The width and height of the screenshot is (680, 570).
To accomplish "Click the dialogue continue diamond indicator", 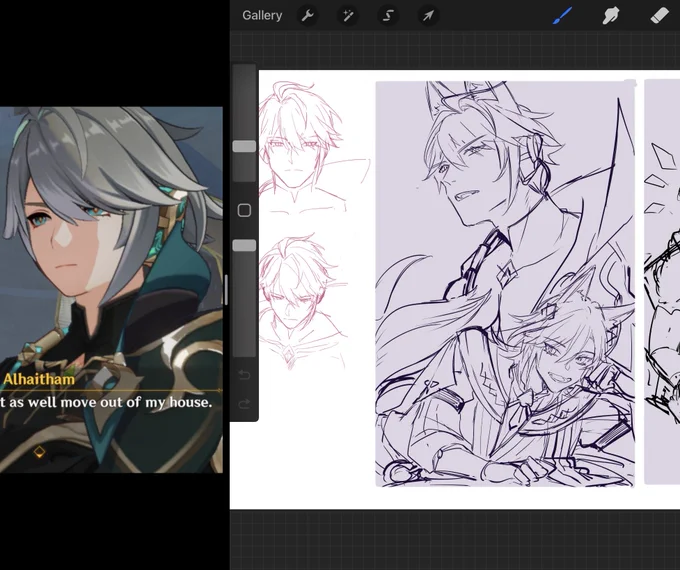I will (39, 452).
